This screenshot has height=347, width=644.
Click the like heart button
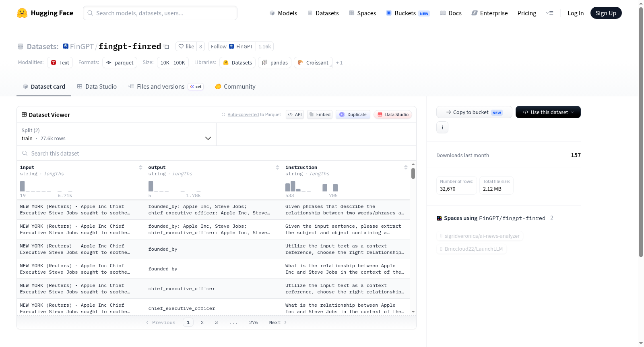click(186, 46)
